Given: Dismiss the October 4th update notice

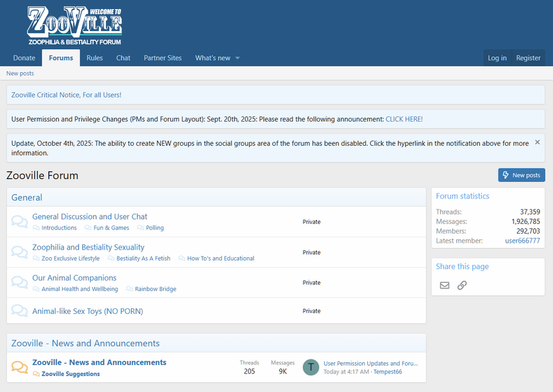Looking at the screenshot, I should pos(537,142).
